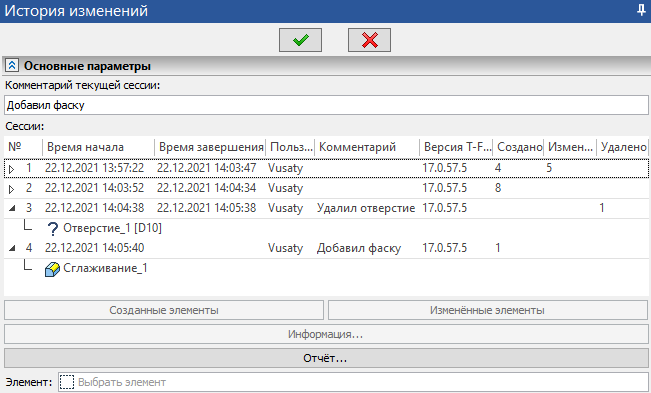This screenshot has width=651, height=393.
Task: Click start time 22.12.2021 14:05:40
Action: tap(94, 248)
